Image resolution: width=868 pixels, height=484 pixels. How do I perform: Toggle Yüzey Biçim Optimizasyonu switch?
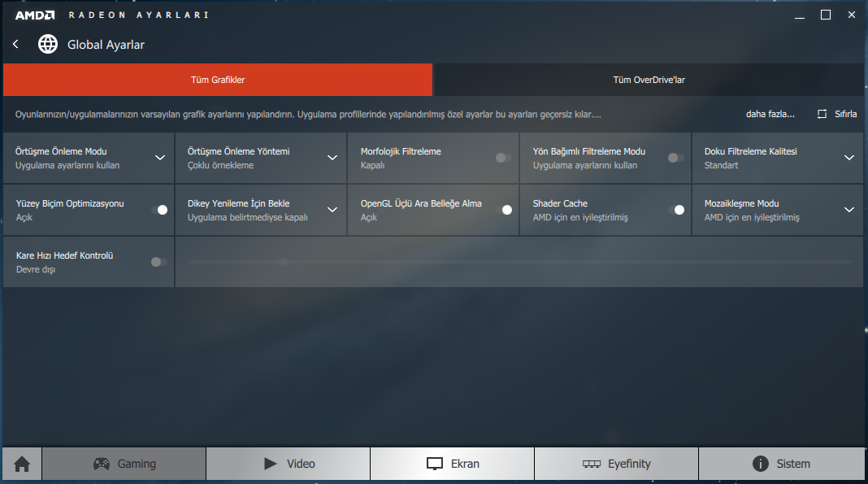[159, 210]
